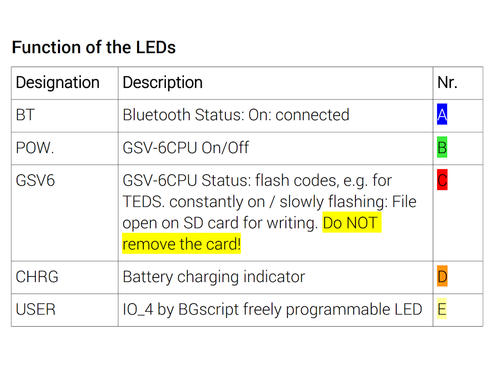500x375 pixels.
Task: Click the pale yellow E marker
Action: click(x=442, y=309)
